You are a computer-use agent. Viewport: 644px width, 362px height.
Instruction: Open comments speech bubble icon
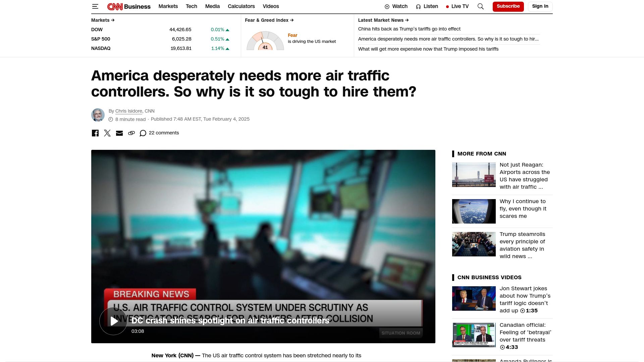click(x=143, y=133)
